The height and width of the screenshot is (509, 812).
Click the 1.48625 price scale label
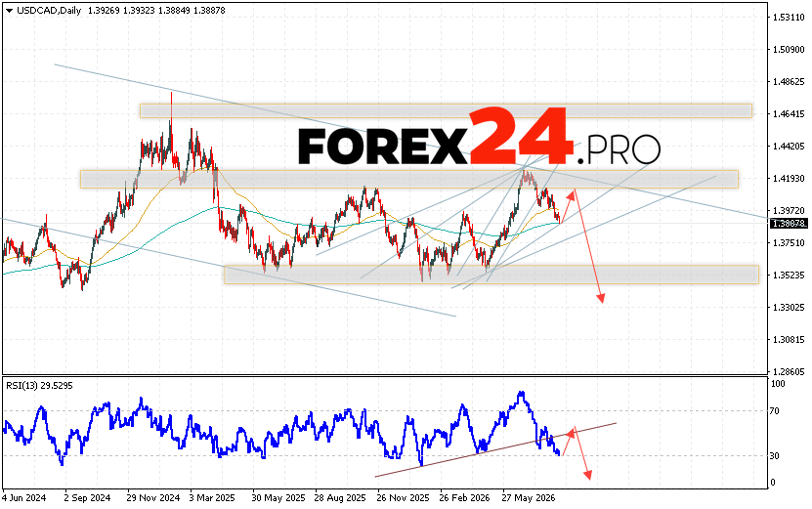(x=789, y=82)
